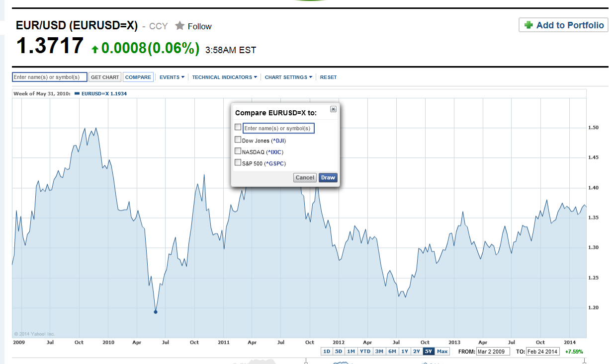Enable the NASDAQ comparison checkbox
Viewport: 616px width, 364px height.
click(238, 151)
